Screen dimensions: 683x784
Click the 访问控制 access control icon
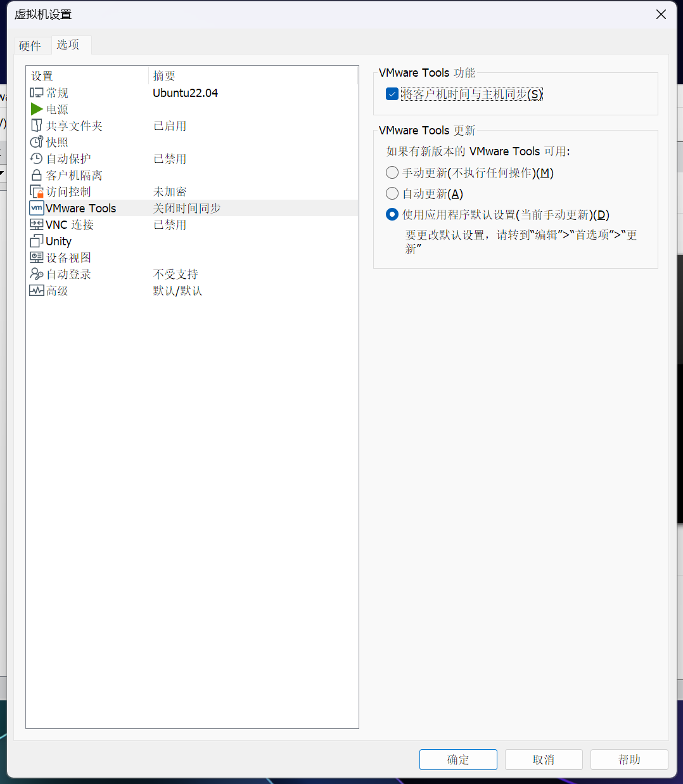coord(37,191)
